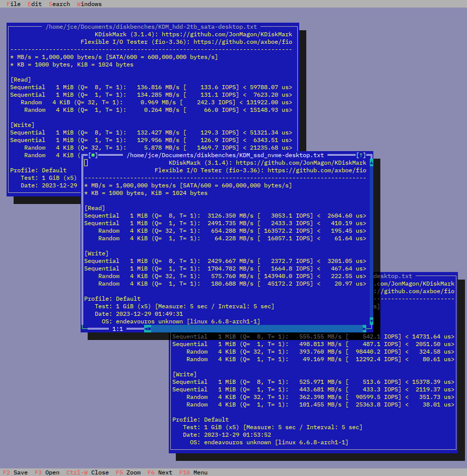Click the 393.760 MB/s value in the rear window
Viewport: 467px width, 476px height.
[x=320, y=352]
